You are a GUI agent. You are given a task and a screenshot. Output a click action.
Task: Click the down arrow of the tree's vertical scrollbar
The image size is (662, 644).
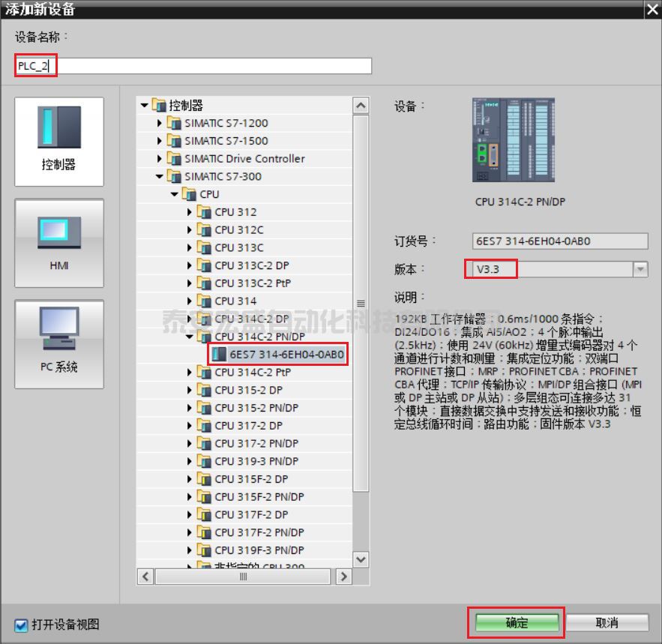(361, 559)
